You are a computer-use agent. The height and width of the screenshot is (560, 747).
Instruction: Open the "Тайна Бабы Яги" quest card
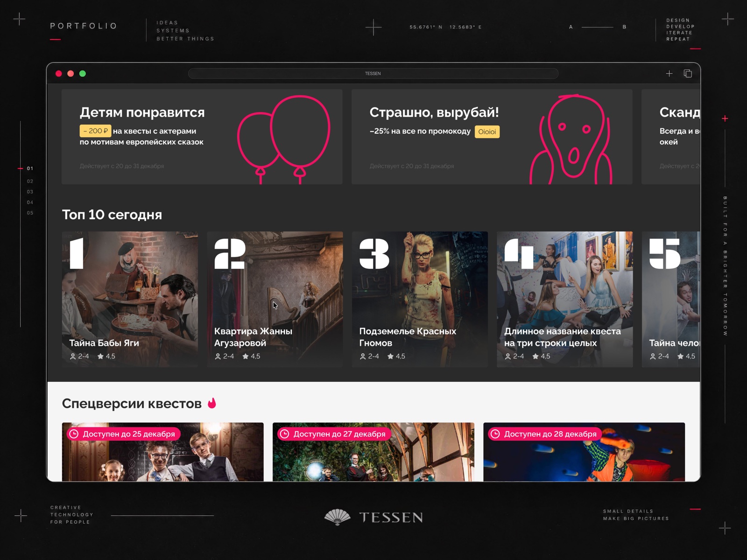click(130, 299)
